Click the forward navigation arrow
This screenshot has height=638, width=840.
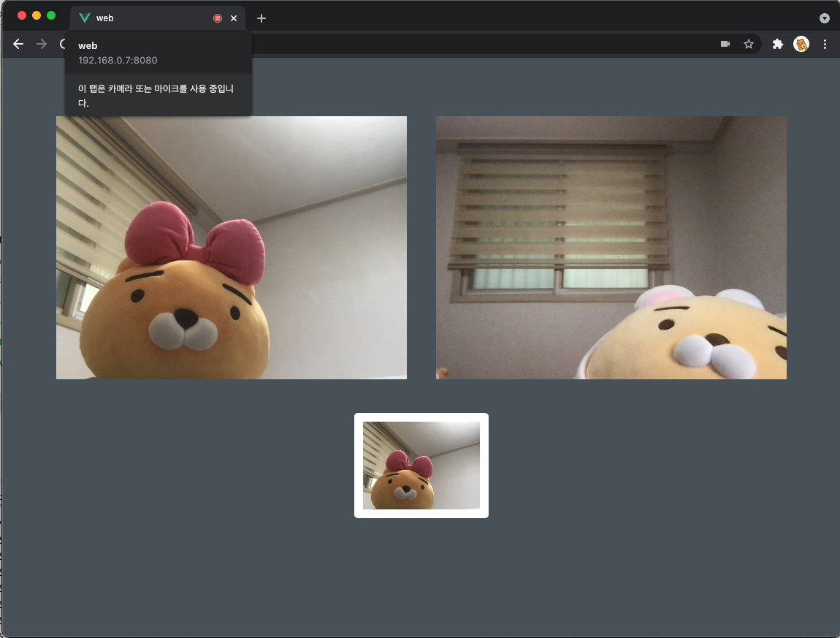(x=41, y=44)
